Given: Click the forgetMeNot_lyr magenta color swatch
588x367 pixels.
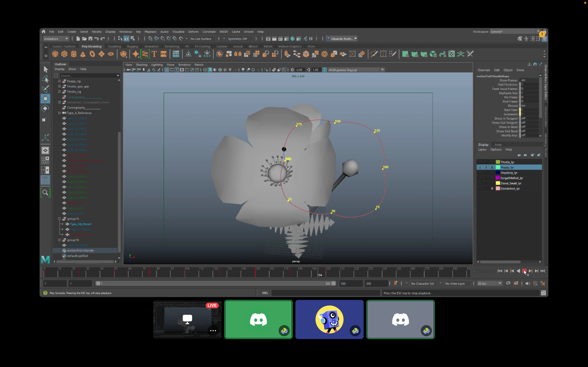Looking at the screenshot, I should coord(498,178).
